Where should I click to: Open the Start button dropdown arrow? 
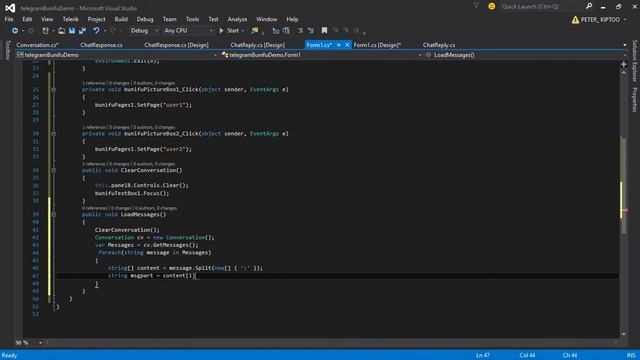(x=243, y=31)
